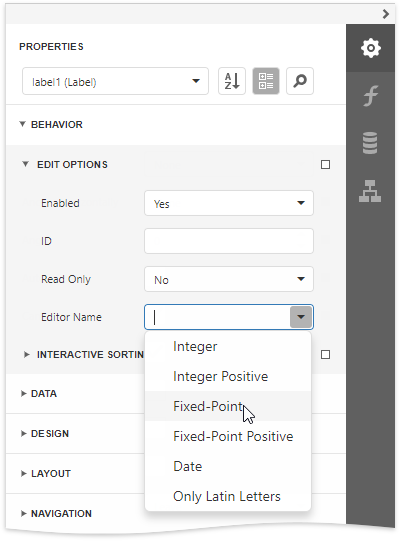The width and height of the screenshot is (400, 541).
Task: Expand the Data section
Action: (23, 393)
